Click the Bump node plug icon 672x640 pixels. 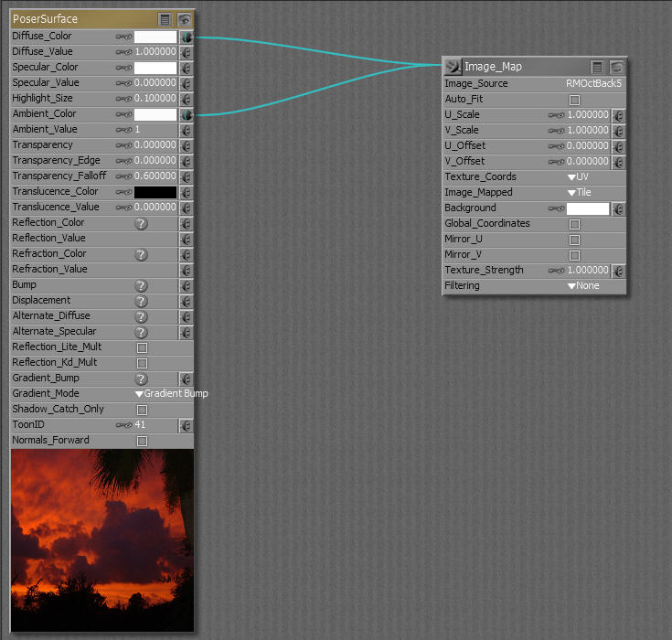[x=186, y=285]
